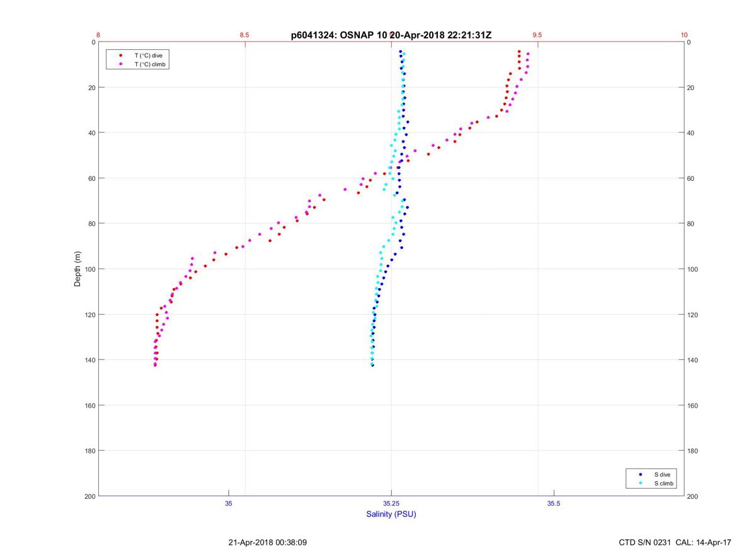Click the red dive marker in temperature legend
The height and width of the screenshot is (558, 756).
(x=121, y=55)
